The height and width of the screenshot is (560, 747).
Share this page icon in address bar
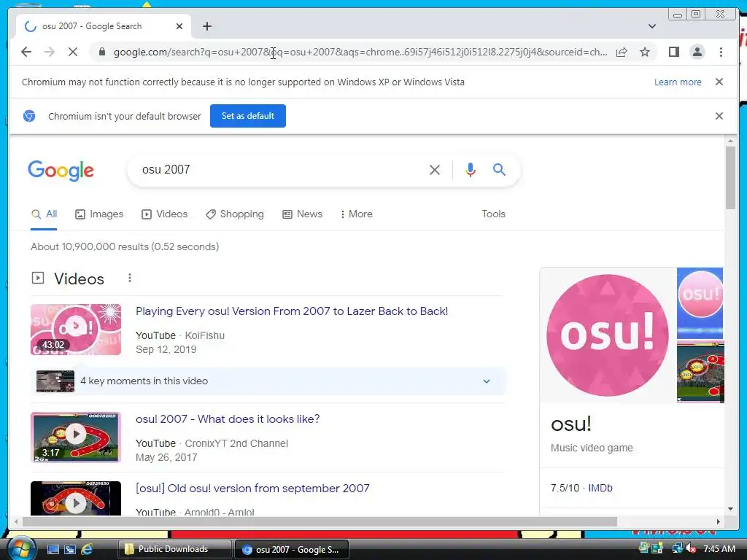[622, 52]
